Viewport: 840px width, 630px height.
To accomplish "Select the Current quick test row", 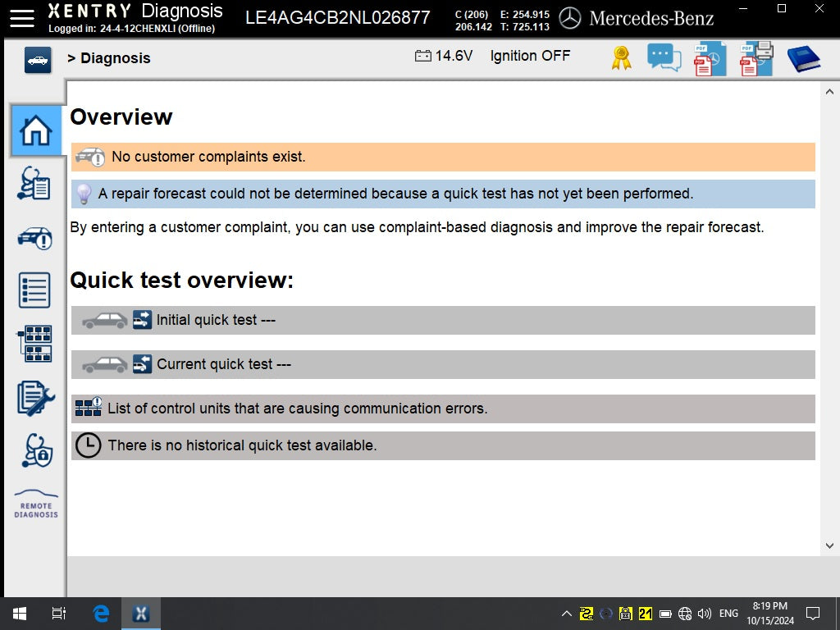I will (x=443, y=364).
